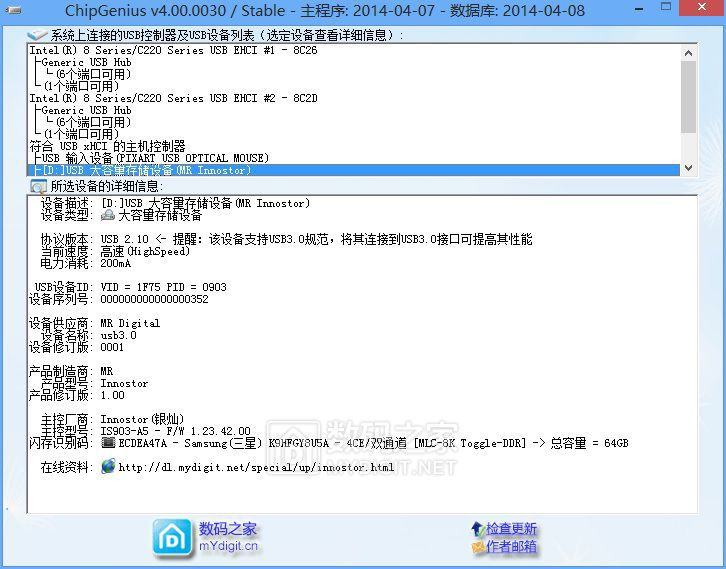Click the flash chip icon before ECDEA47A
726x569 pixels.
(x=108, y=443)
